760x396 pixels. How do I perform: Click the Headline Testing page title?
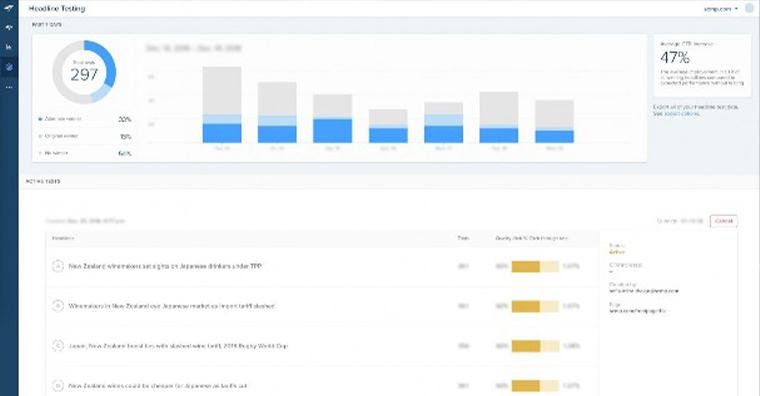(x=57, y=9)
